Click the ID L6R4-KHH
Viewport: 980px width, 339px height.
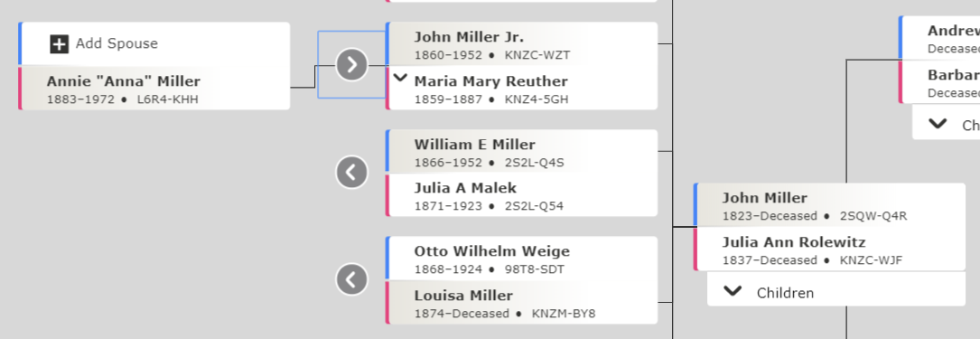167,99
